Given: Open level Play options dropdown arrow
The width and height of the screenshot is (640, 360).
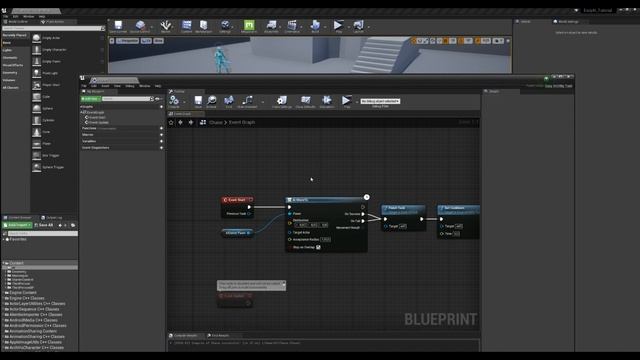Looking at the screenshot, I should pos(348,27).
